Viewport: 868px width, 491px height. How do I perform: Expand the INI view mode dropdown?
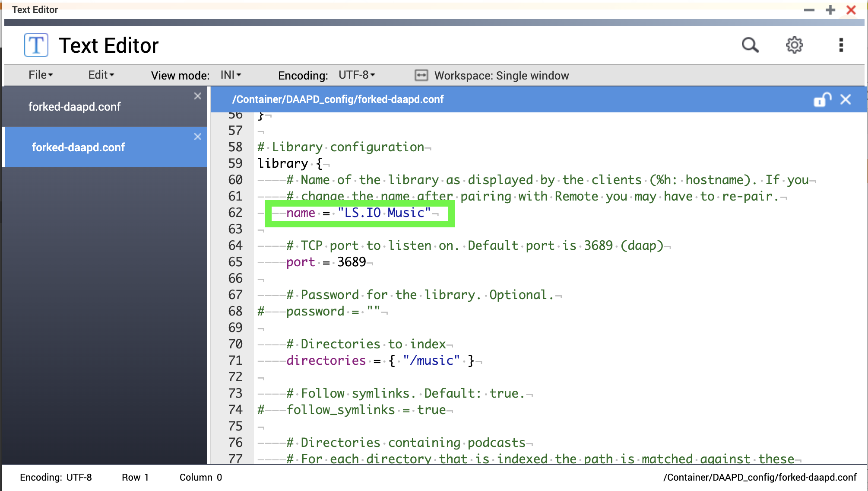pos(231,75)
